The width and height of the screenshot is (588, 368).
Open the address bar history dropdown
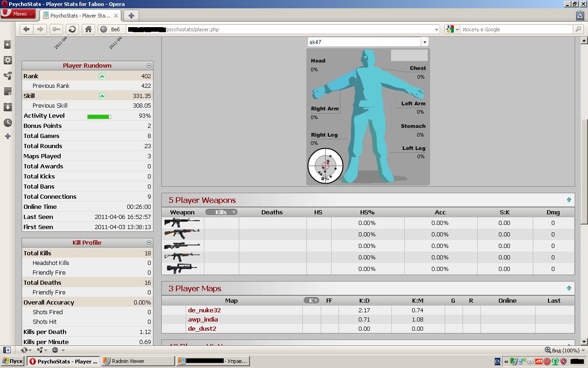coord(436,29)
